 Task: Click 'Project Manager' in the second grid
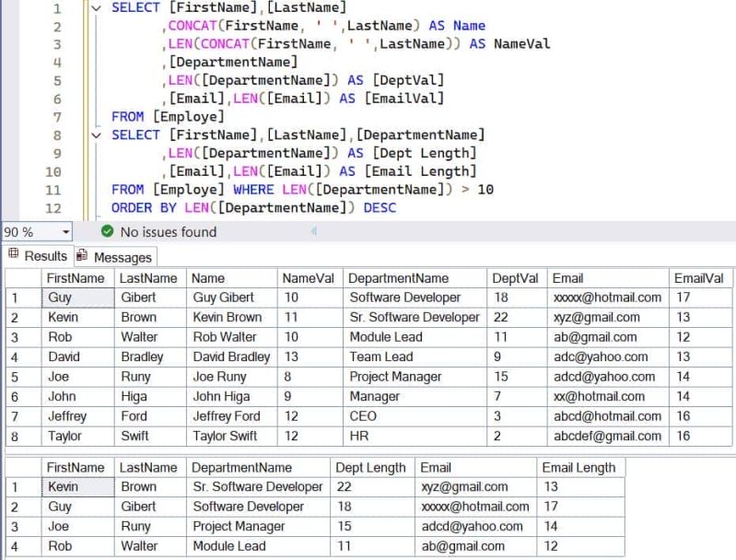coord(259,526)
